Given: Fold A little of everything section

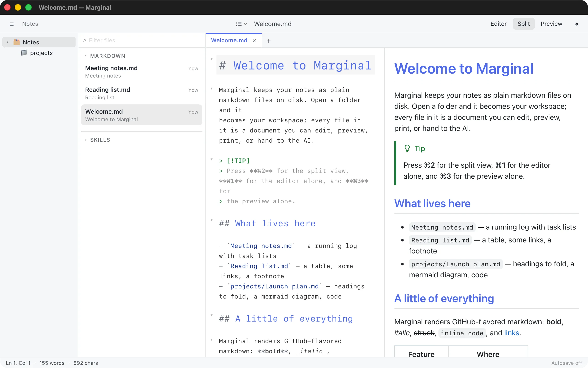Looking at the screenshot, I should 212,315.
